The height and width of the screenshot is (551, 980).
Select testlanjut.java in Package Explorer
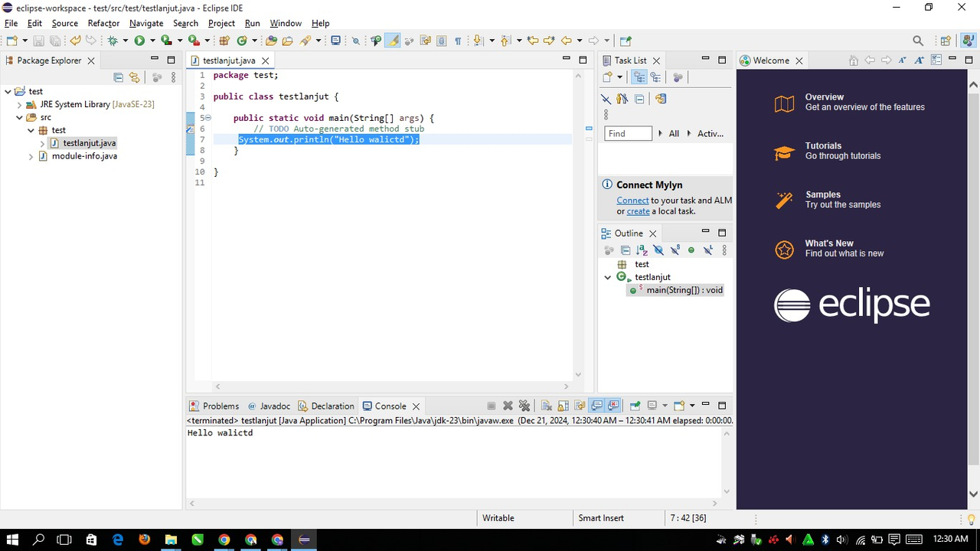83,143
